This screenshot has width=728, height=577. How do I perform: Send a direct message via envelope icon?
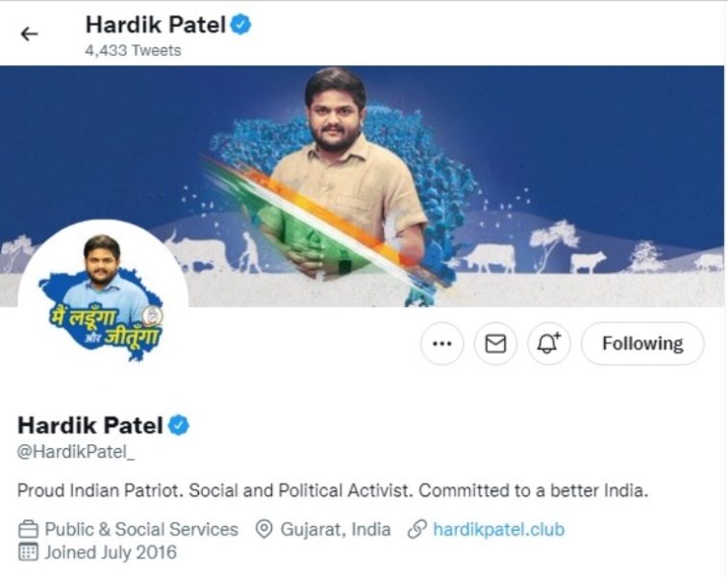tap(495, 343)
